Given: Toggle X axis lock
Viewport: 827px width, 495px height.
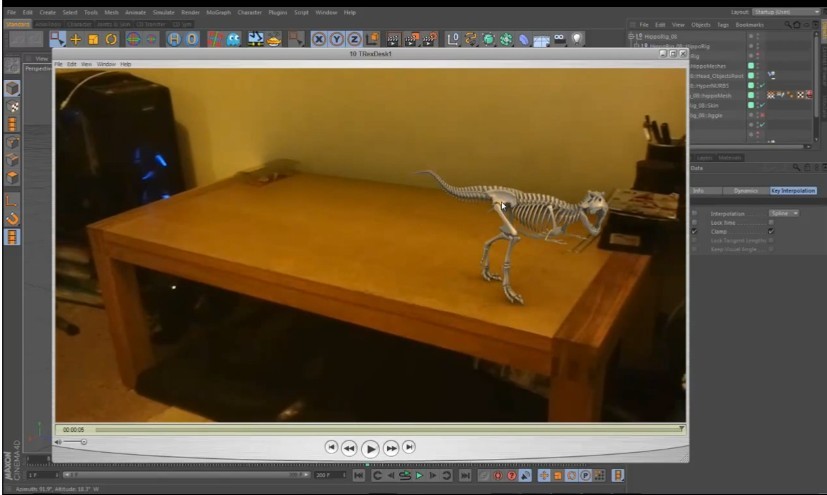Looking at the screenshot, I should tap(319, 39).
